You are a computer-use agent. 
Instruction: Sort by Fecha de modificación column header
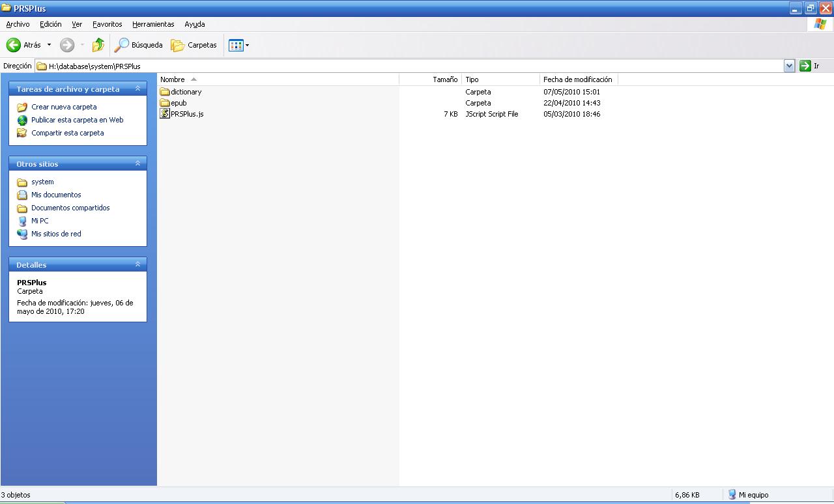coord(579,79)
